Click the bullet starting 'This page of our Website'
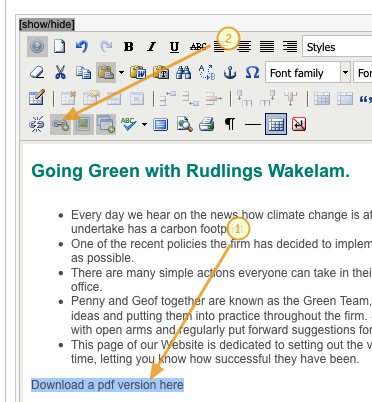This screenshot has width=372, height=402. click(221, 352)
